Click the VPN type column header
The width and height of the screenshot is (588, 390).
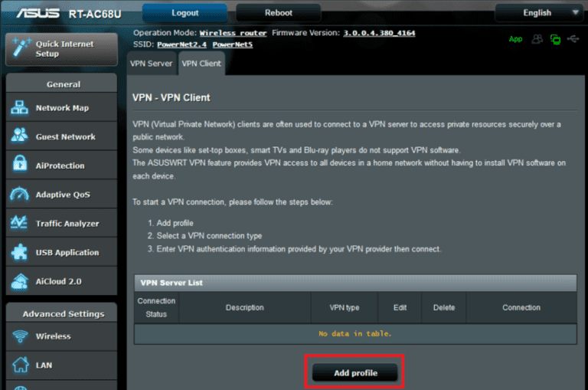tap(345, 307)
